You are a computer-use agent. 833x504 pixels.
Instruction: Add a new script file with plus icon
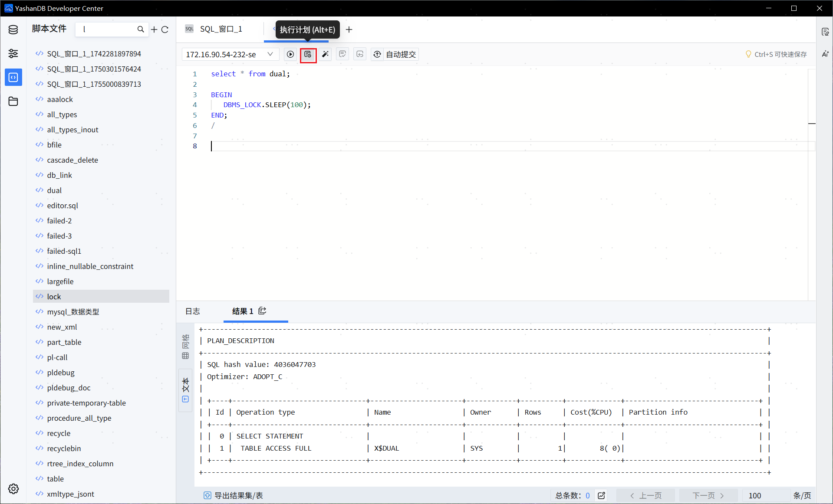[x=154, y=29]
